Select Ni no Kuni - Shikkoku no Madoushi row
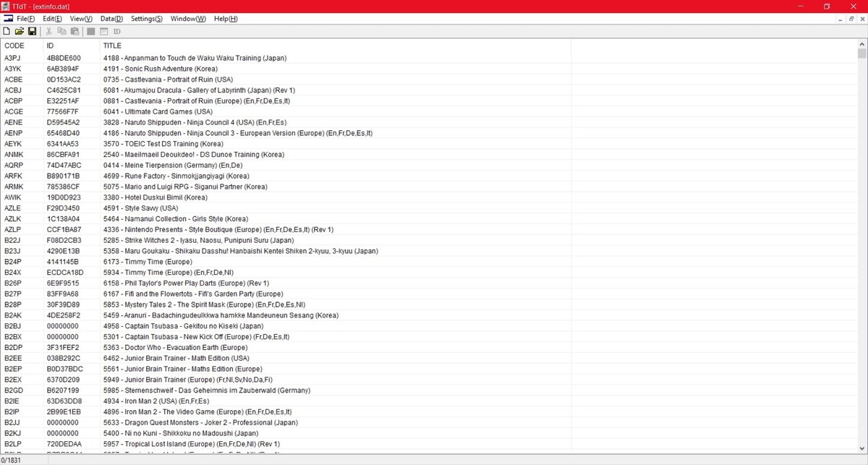868x465 pixels. click(x=428, y=433)
